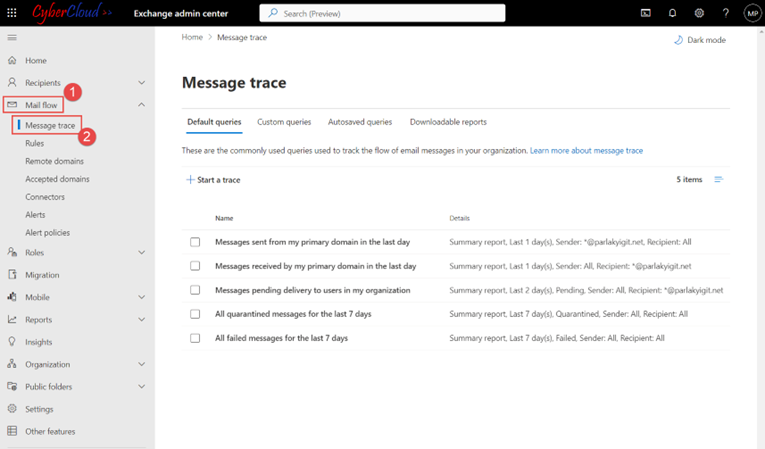This screenshot has width=765, height=449.
Task: Check 'Messages pending delivery' row checkbox
Action: (195, 290)
